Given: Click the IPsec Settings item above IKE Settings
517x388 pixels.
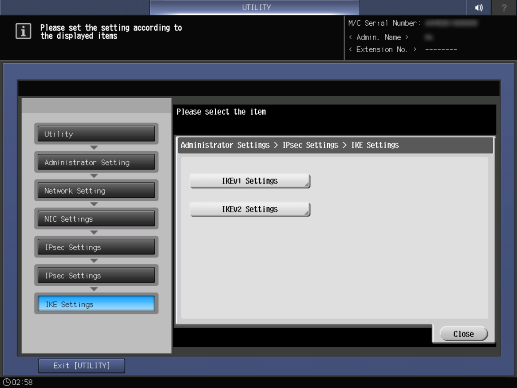Looking at the screenshot, I should click(x=96, y=275).
